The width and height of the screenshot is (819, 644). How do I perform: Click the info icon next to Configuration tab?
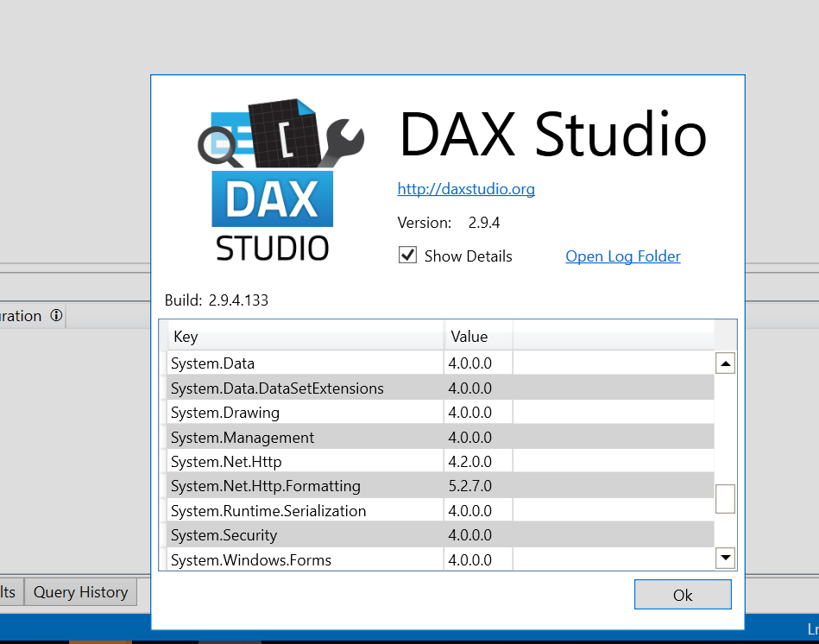[56, 316]
